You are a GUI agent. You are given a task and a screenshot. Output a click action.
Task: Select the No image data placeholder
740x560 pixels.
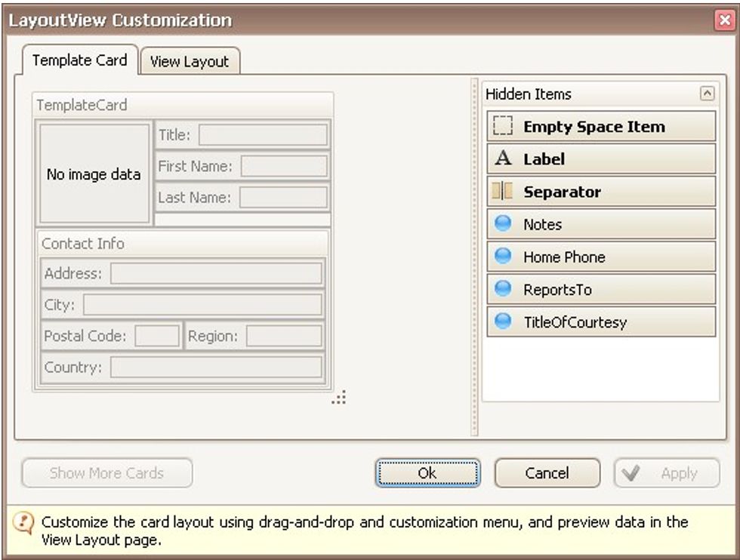(x=94, y=172)
